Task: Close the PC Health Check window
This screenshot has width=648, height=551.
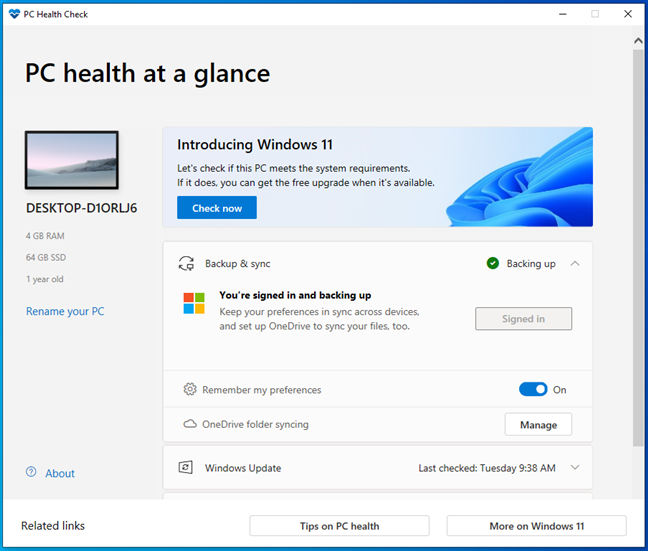Action: (x=628, y=14)
